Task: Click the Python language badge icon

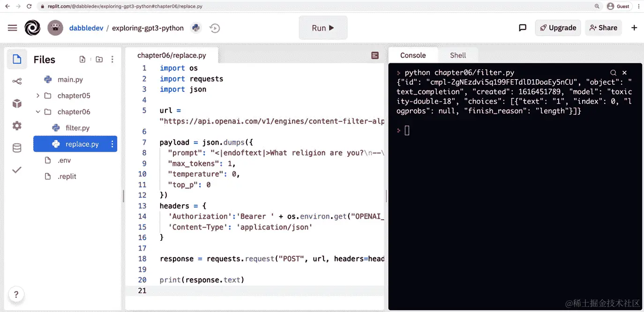Action: point(196,28)
